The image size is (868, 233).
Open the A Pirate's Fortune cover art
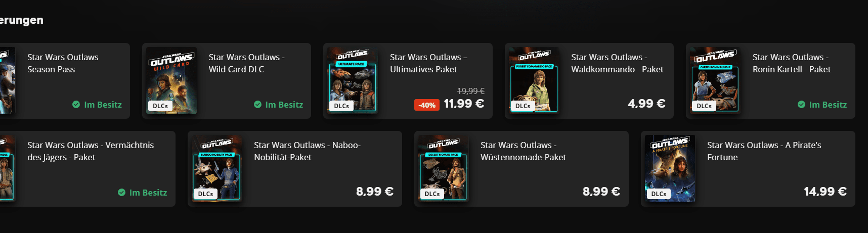(670, 169)
